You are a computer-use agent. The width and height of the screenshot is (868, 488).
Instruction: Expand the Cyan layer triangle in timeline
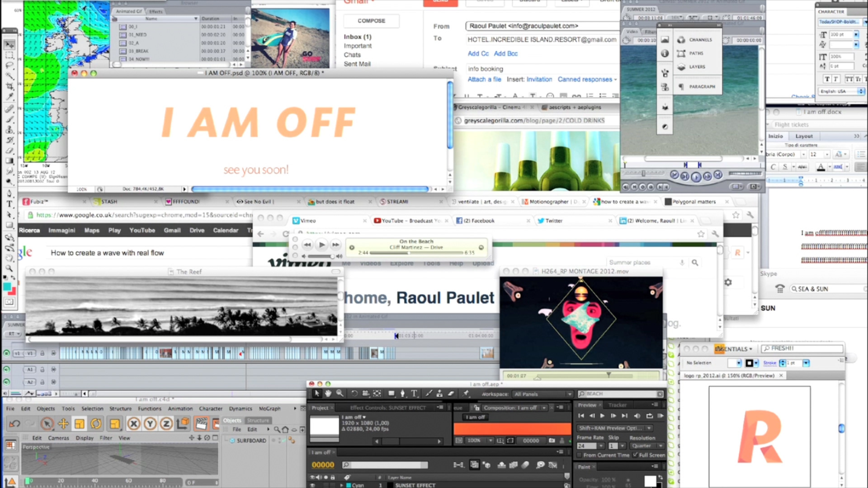[x=342, y=485]
